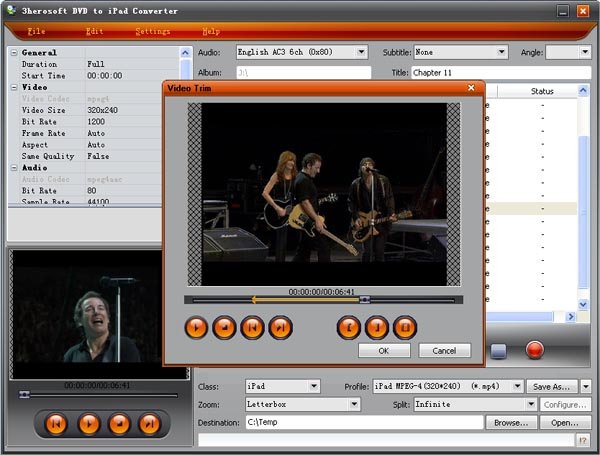Confirm trimming with the OK button

tap(384, 351)
